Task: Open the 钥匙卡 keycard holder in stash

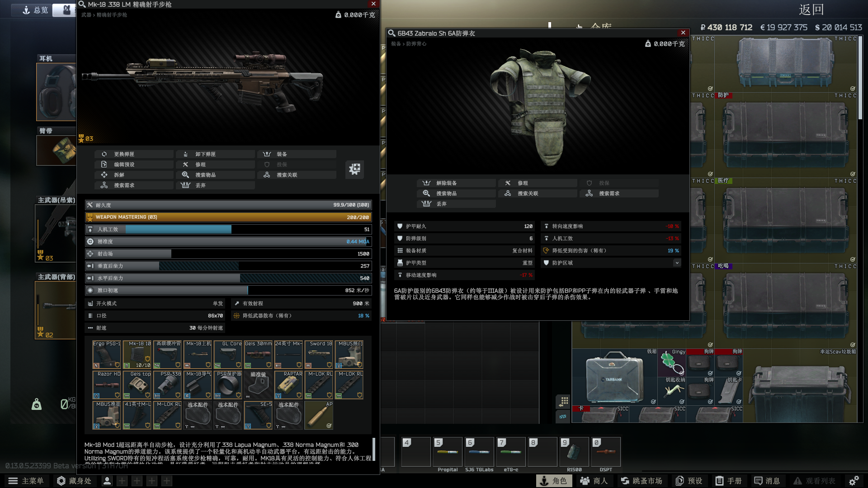Action: click(x=729, y=391)
